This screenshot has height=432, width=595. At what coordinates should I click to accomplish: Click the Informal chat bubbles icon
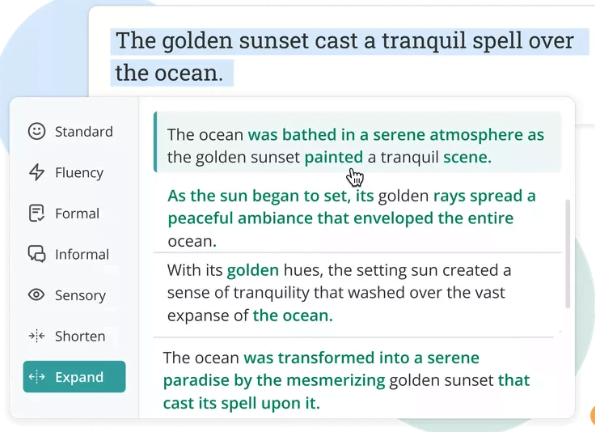click(36, 254)
